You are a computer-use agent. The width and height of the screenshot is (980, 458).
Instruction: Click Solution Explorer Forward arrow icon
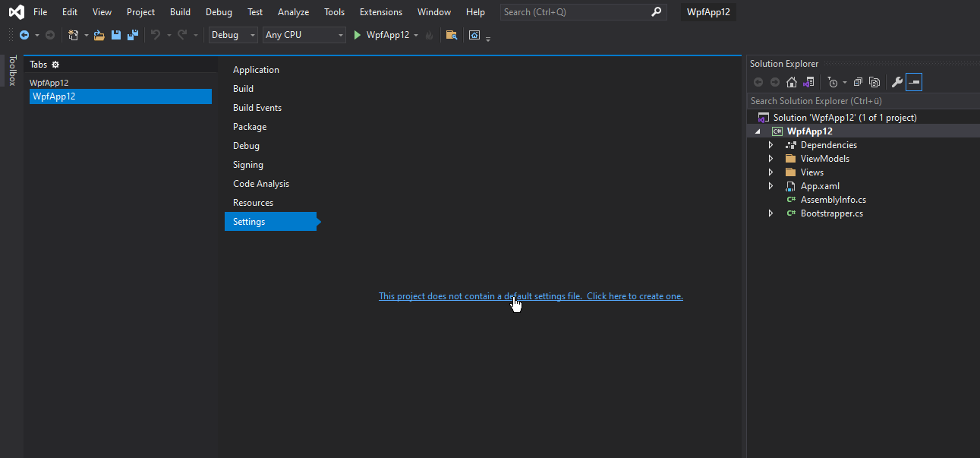tap(775, 82)
